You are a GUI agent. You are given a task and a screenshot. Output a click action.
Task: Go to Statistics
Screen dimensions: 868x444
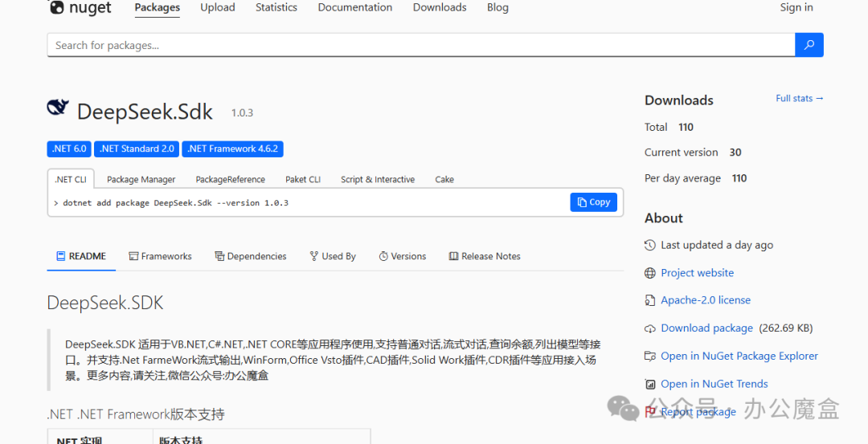tap(276, 7)
